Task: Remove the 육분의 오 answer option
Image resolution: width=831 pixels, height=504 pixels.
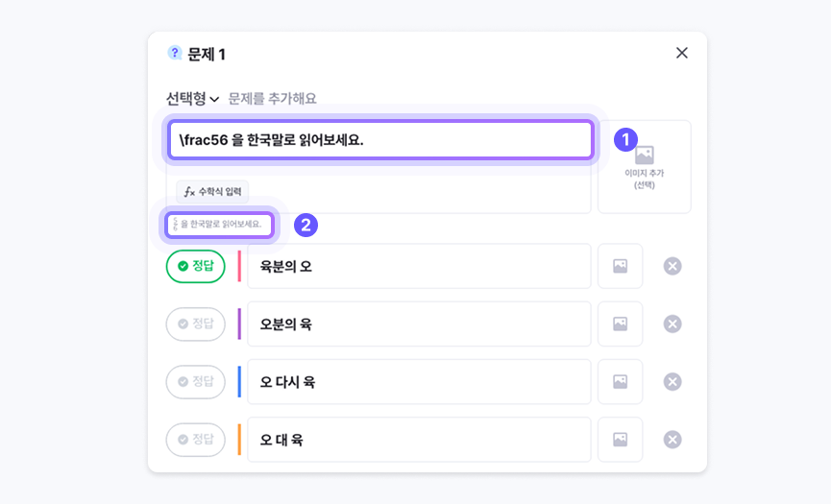Action: pyautogui.click(x=672, y=266)
